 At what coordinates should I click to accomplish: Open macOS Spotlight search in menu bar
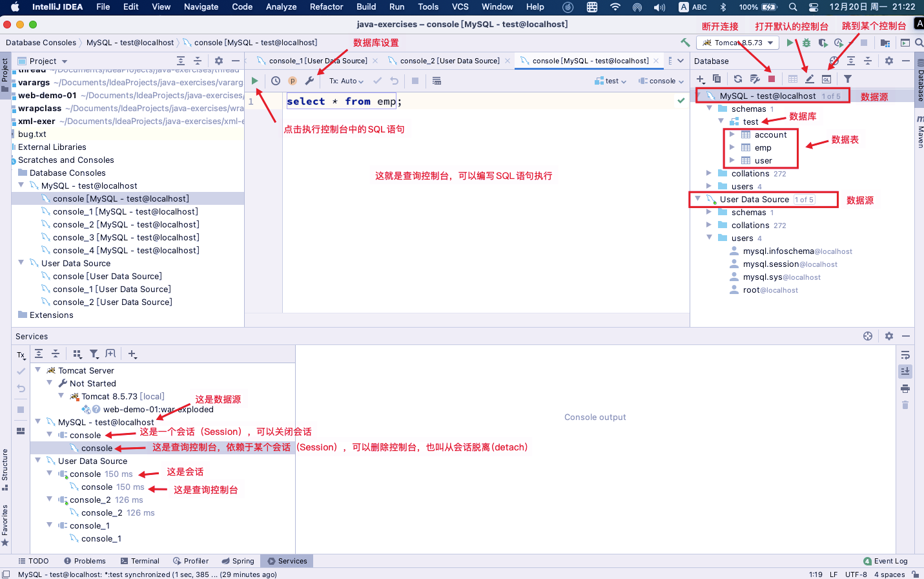[793, 6]
